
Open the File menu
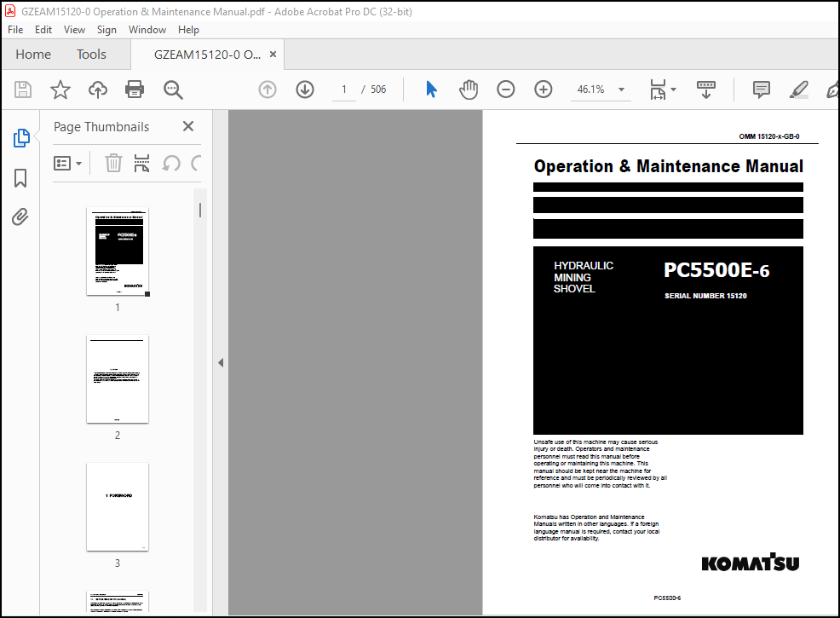[x=15, y=30]
